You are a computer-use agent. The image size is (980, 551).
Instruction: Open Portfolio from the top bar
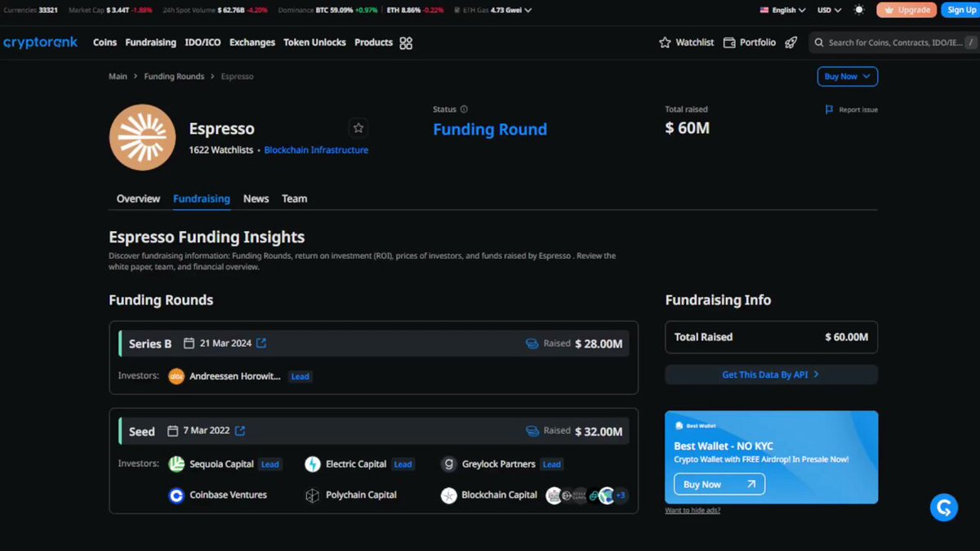point(750,42)
